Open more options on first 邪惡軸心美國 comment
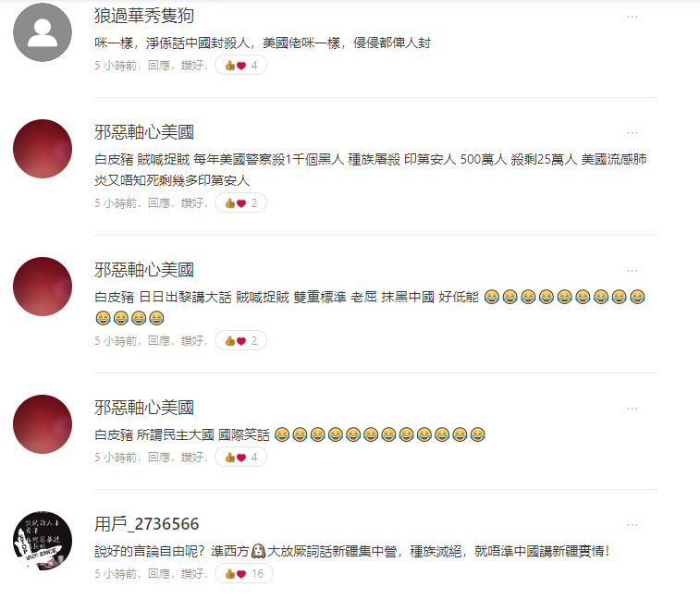Viewport: 700px width, 599px height. tap(632, 133)
